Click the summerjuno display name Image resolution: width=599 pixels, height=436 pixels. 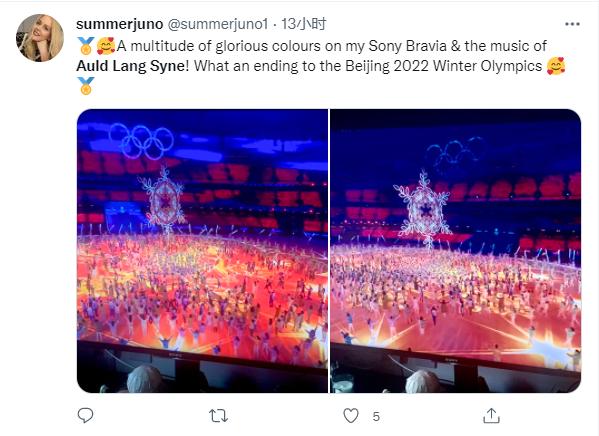[120, 24]
